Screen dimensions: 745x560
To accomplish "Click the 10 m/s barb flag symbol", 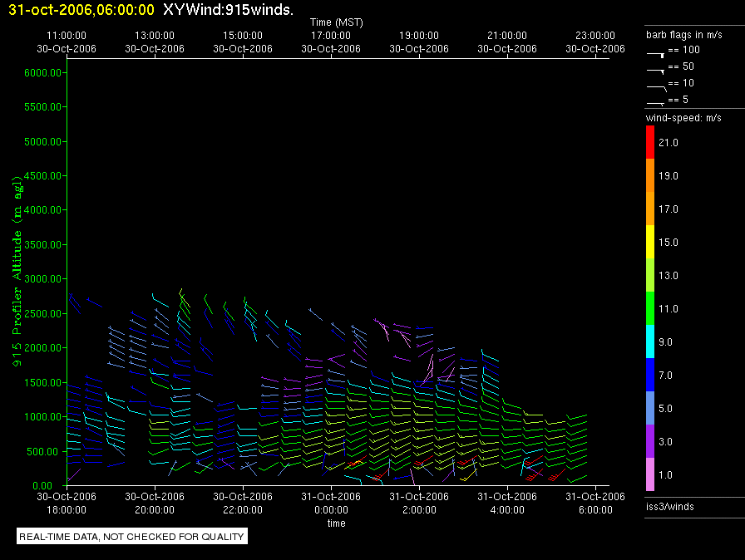I will click(x=655, y=86).
